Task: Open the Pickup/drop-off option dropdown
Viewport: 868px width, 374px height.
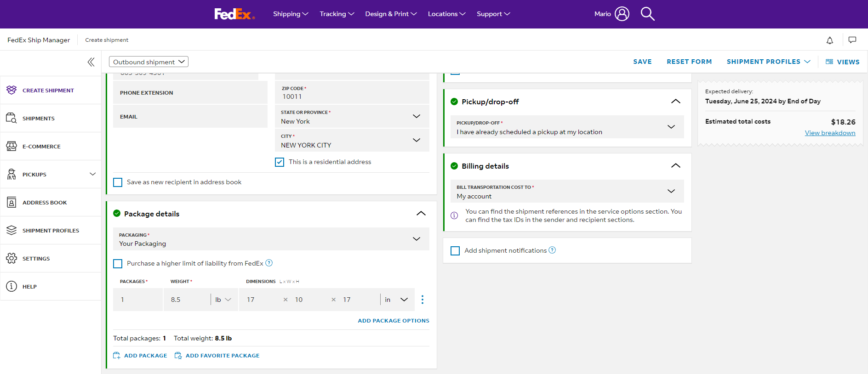Action: [567, 127]
